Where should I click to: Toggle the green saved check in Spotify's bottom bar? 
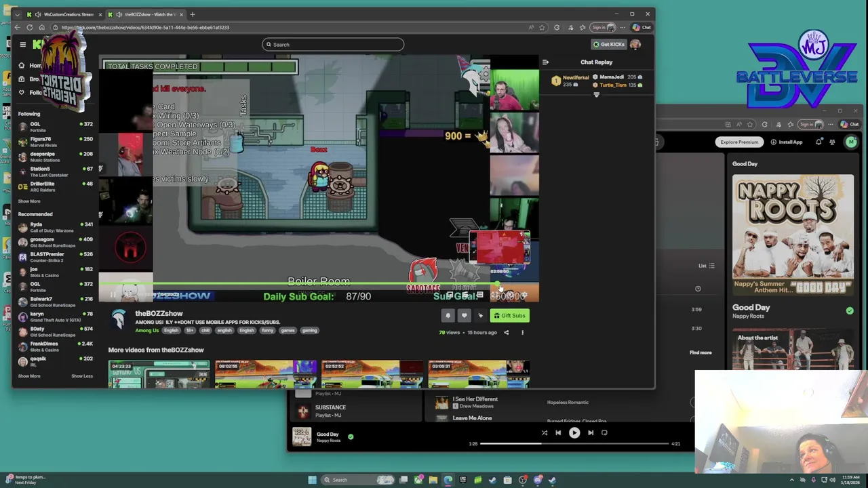click(x=351, y=436)
